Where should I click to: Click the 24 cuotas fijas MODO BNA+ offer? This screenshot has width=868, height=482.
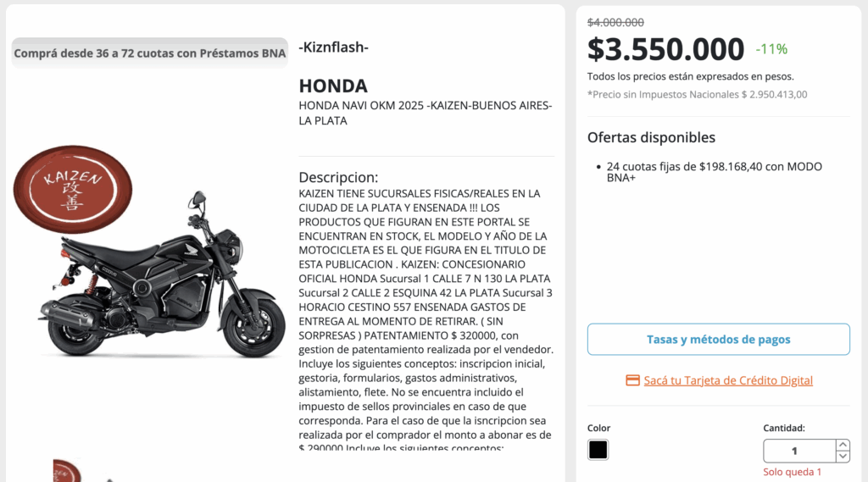[x=714, y=172]
